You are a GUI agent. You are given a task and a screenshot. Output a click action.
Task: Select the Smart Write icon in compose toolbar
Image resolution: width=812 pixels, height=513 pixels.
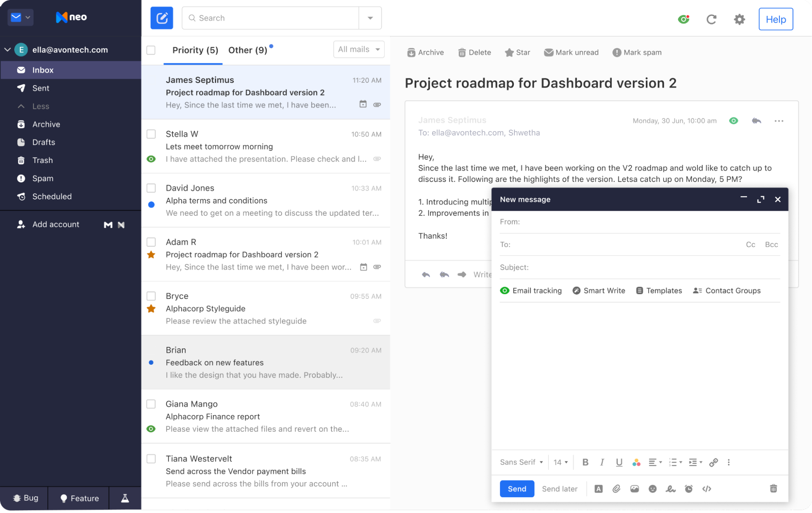coord(598,290)
